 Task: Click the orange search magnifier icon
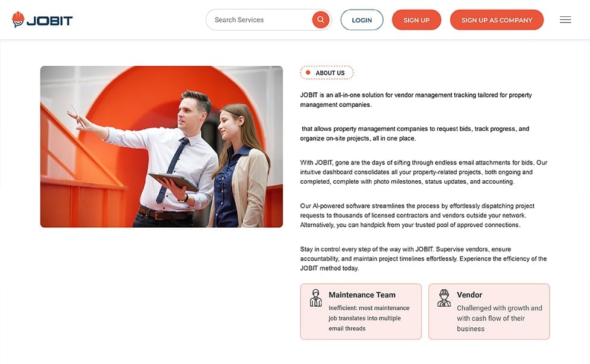click(320, 20)
